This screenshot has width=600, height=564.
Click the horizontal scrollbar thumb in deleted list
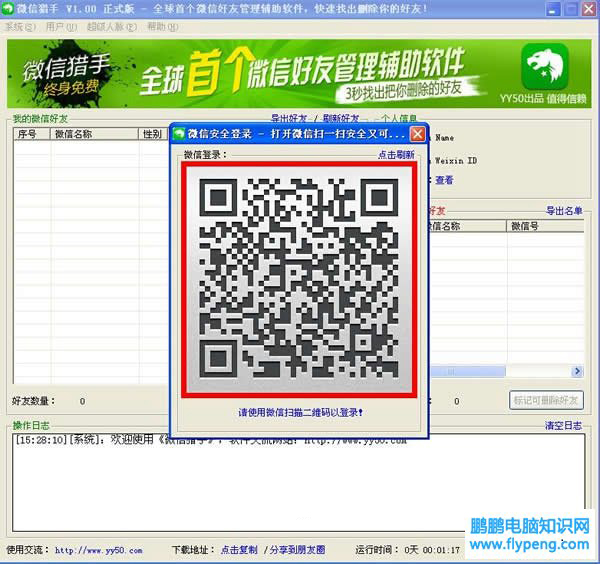point(467,371)
